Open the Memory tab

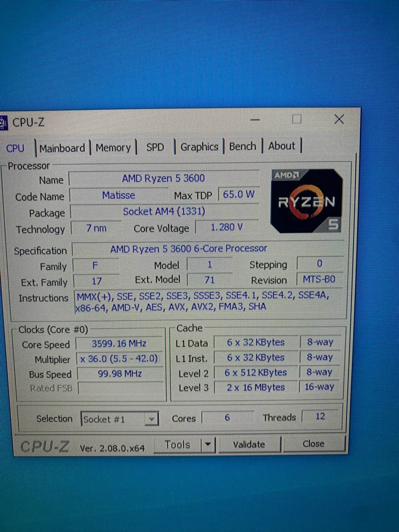[113, 147]
